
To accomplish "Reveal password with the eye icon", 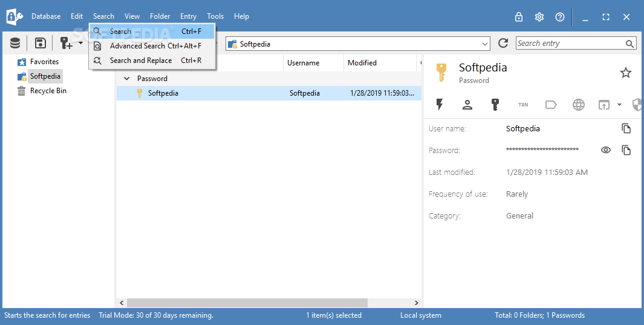I will 606,150.
